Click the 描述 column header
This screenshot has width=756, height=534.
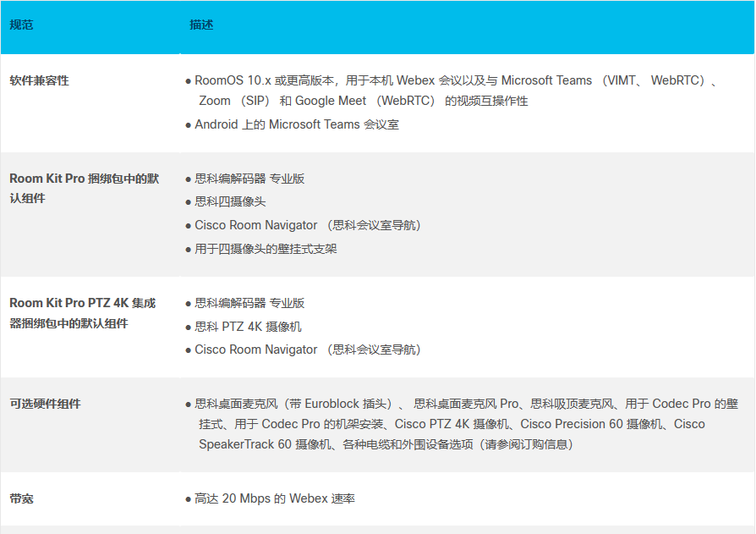pos(201,25)
